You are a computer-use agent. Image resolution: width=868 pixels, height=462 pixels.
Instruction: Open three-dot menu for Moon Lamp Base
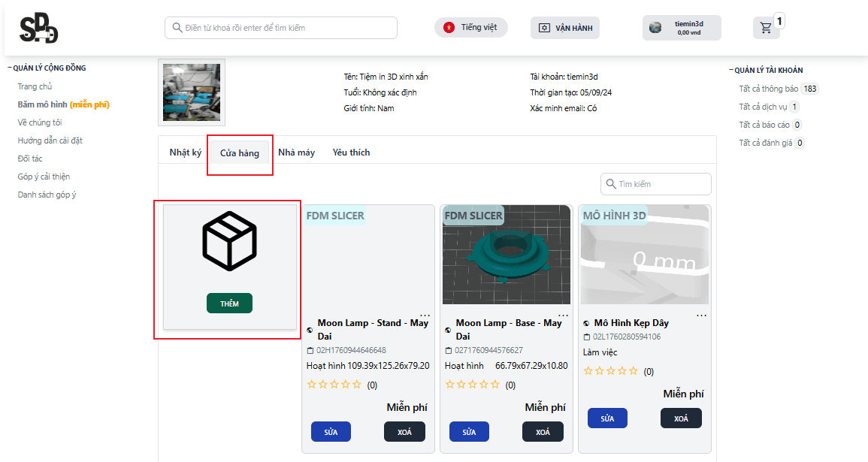[x=563, y=316]
